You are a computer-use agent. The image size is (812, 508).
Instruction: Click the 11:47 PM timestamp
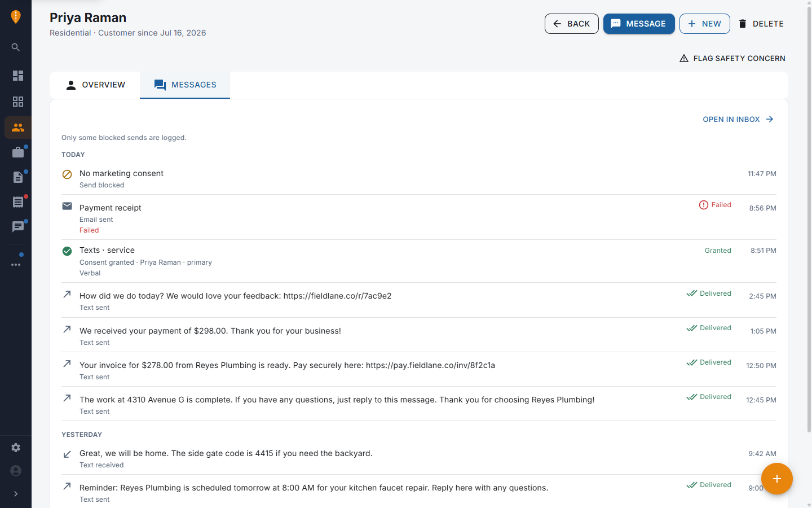coord(762,174)
